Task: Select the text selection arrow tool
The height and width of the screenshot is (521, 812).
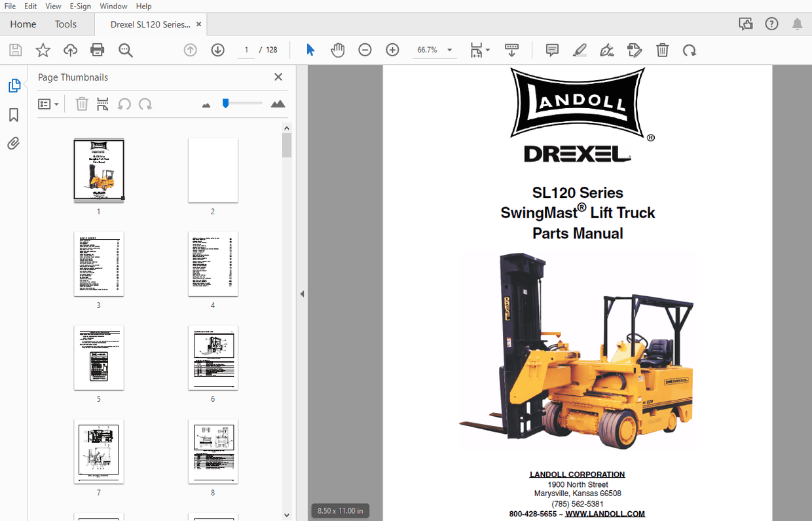Action: point(310,50)
